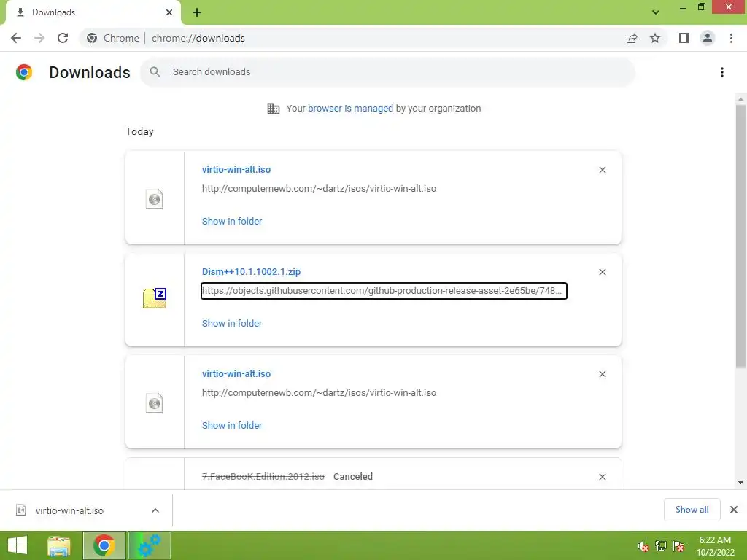Click Show all downloads button
747x560 pixels.
(x=692, y=510)
